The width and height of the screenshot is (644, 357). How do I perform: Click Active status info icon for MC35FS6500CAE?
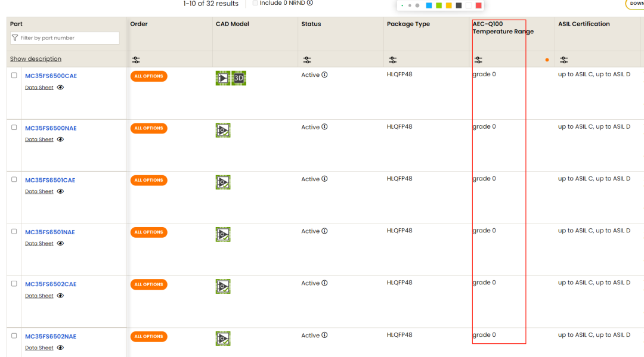point(324,74)
